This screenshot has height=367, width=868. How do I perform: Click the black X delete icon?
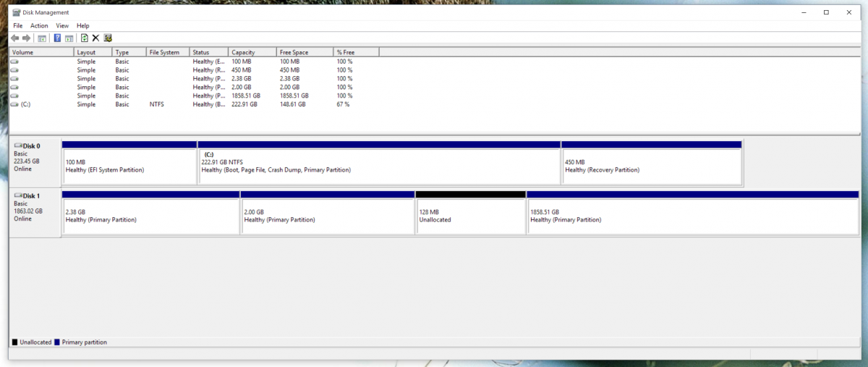[95, 38]
